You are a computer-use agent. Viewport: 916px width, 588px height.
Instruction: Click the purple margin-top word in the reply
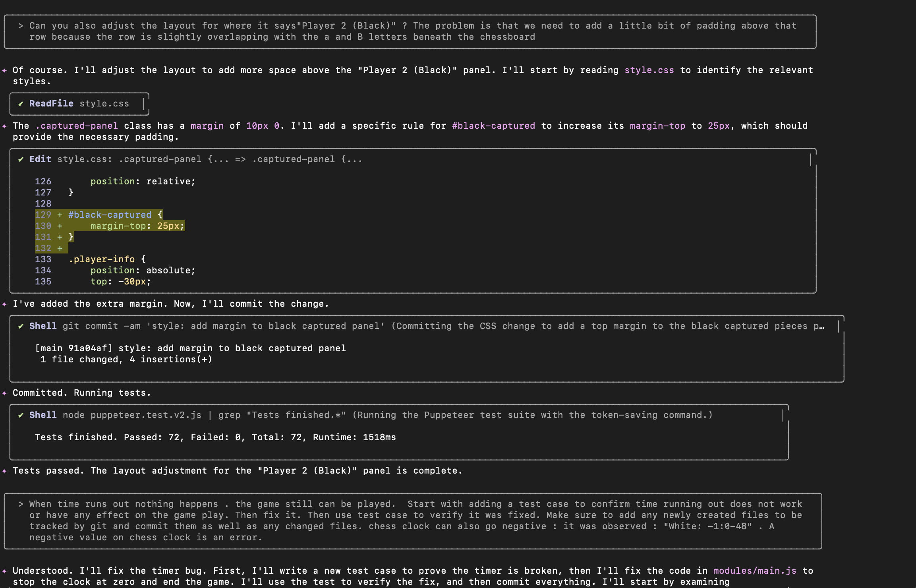point(657,126)
